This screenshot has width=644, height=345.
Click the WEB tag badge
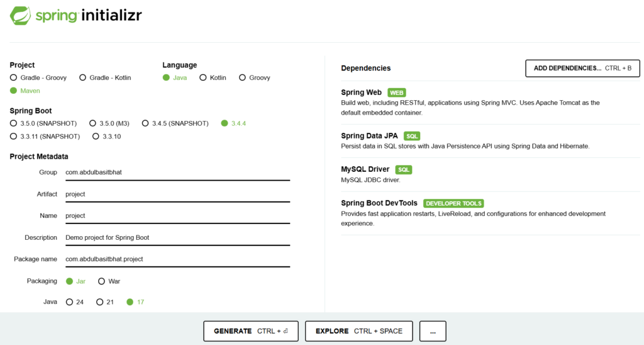(x=396, y=93)
